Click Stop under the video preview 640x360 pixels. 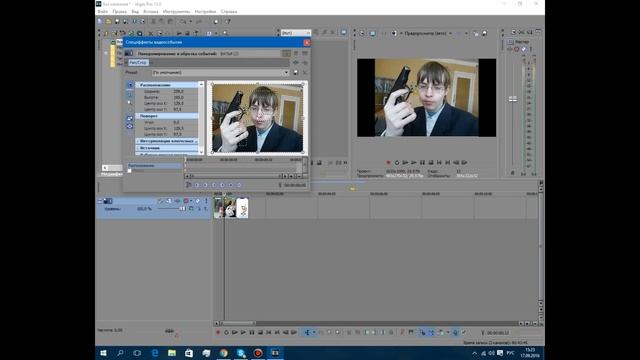[431, 162]
